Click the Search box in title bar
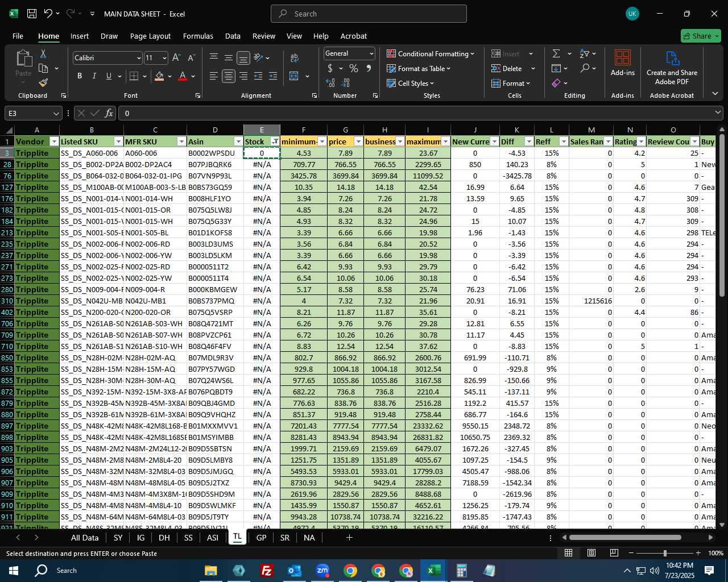Image resolution: width=728 pixels, height=582 pixels. tap(369, 14)
